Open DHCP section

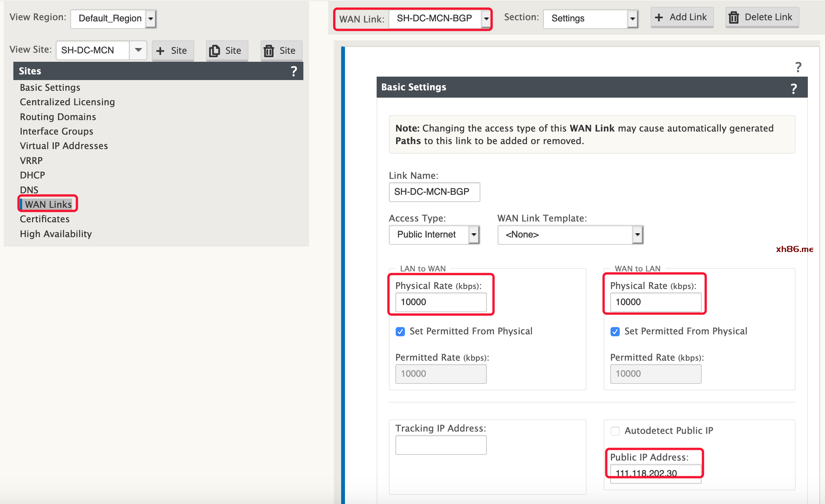[x=32, y=175]
